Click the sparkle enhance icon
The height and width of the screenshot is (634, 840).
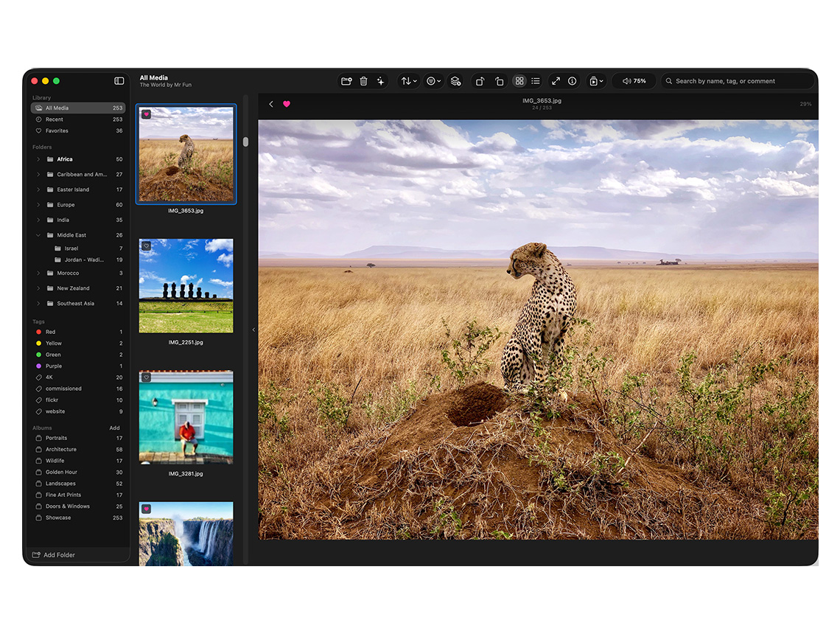pyautogui.click(x=380, y=81)
